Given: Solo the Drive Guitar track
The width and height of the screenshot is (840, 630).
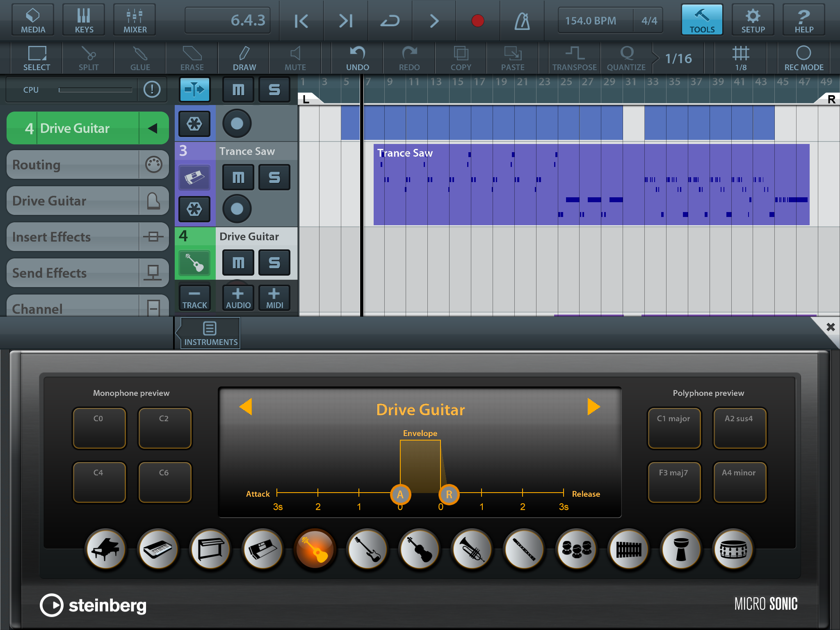Looking at the screenshot, I should point(274,262).
